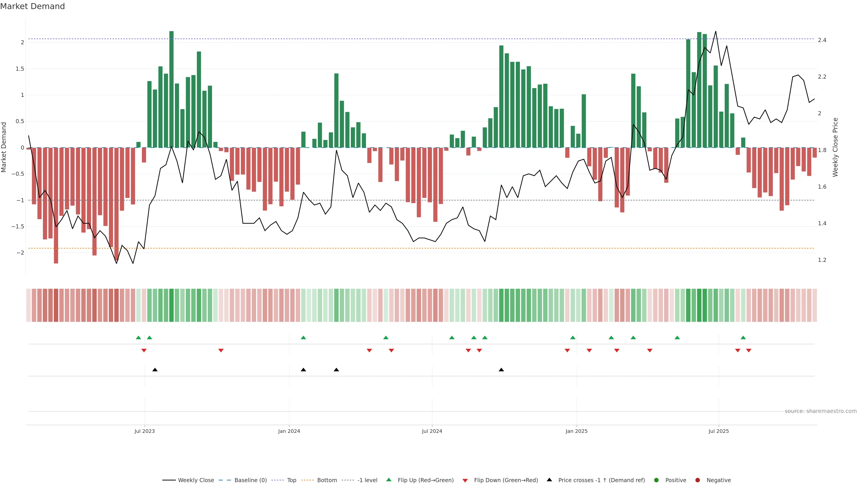
Task: Click the last black triangle marker on chart
Action: (501, 370)
